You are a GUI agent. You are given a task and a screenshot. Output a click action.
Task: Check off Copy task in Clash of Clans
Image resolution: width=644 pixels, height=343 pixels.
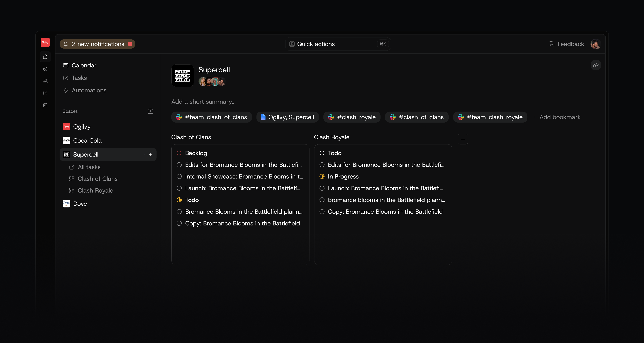coord(179,223)
